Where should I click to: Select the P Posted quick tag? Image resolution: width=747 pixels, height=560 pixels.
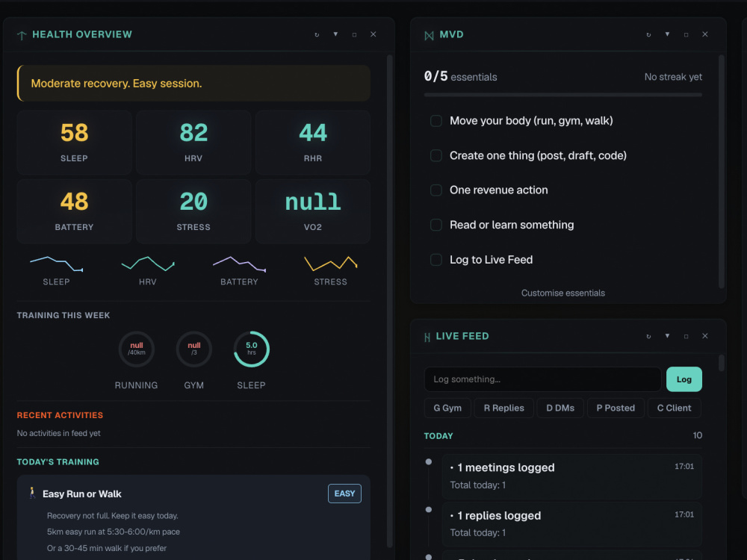[x=616, y=408]
